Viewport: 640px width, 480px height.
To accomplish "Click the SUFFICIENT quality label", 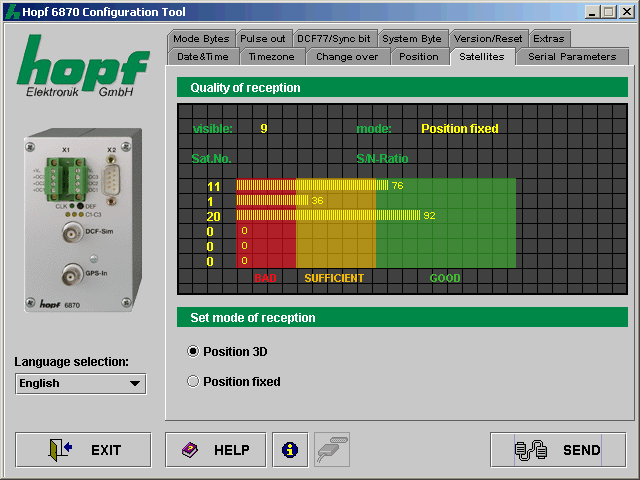I will pos(334,278).
